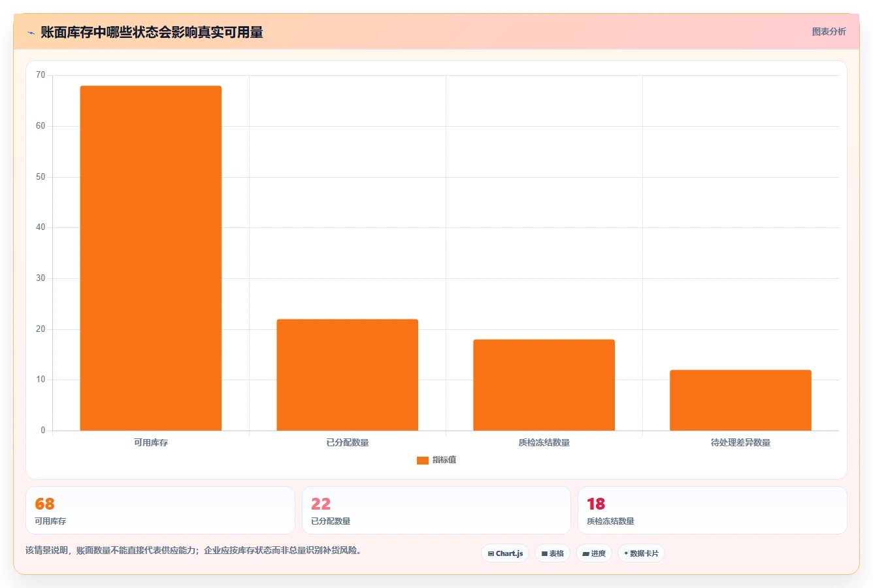Image resolution: width=873 pixels, height=588 pixels.
Task: Select the 待处理差异数量 bar in chart
Action: [x=740, y=400]
